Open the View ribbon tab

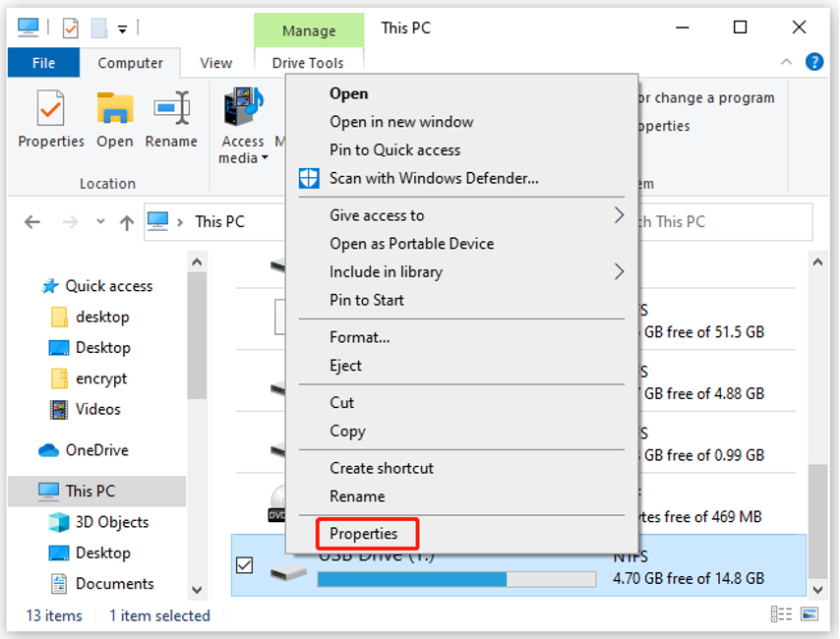[x=215, y=63]
